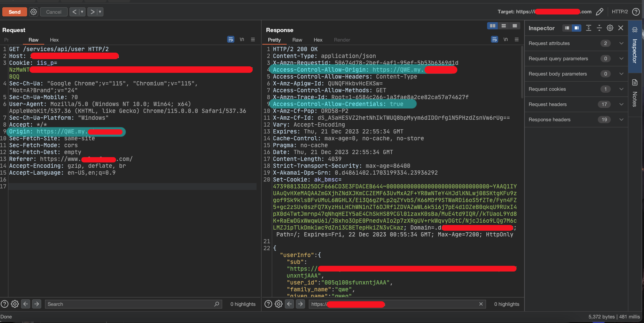Switch Response view to Raw tab
644x323 pixels.
click(297, 40)
